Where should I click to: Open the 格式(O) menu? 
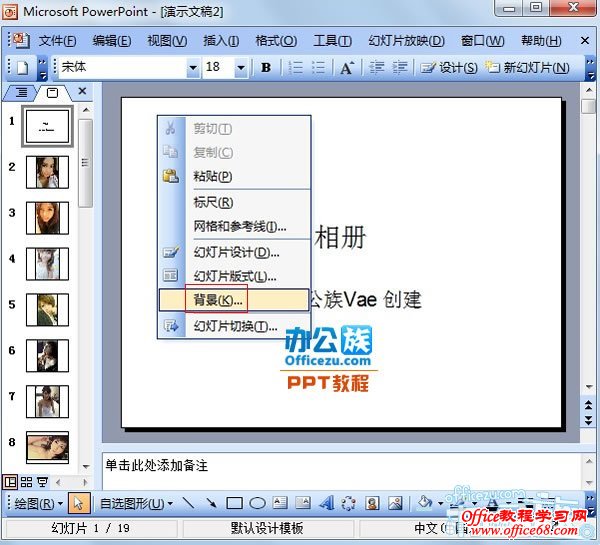(276, 41)
